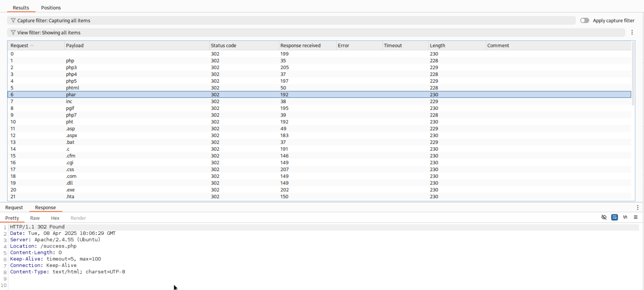644x290 pixels.
Task: Enable the Apply capture filter switch
Action: tap(585, 21)
